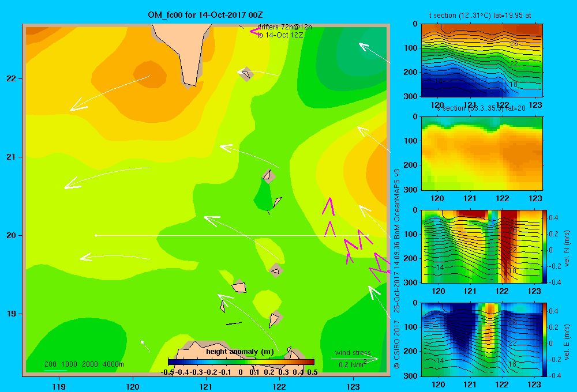Viewport: 577px width, 392px height.
Task: Click the "-0.5" value on height anomaly scale
Action: pyautogui.click(x=167, y=372)
